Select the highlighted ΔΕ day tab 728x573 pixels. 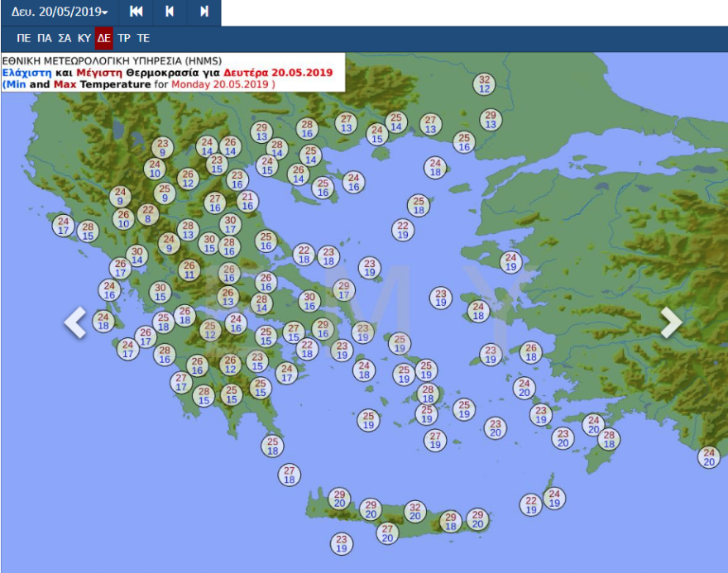click(x=103, y=38)
